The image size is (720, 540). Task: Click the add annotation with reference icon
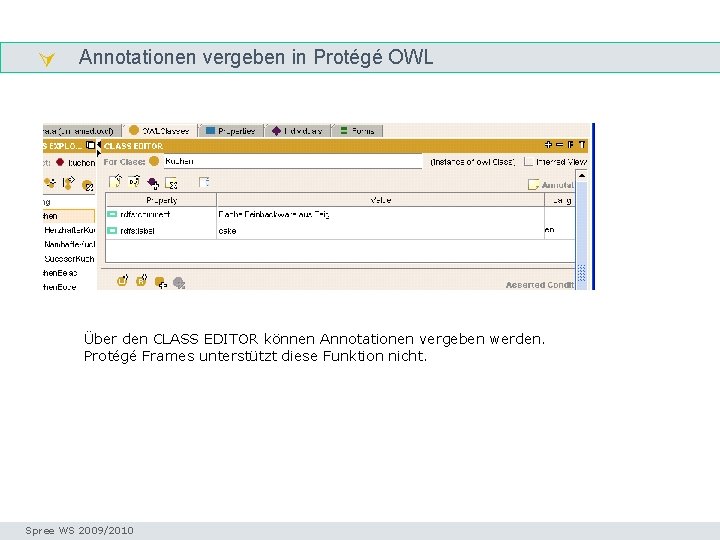tap(134, 182)
